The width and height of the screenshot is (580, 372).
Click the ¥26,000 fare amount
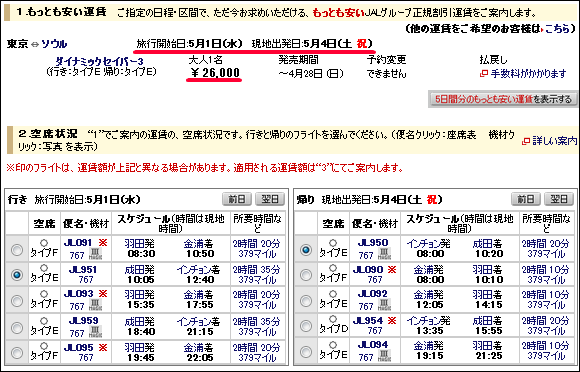215,73
